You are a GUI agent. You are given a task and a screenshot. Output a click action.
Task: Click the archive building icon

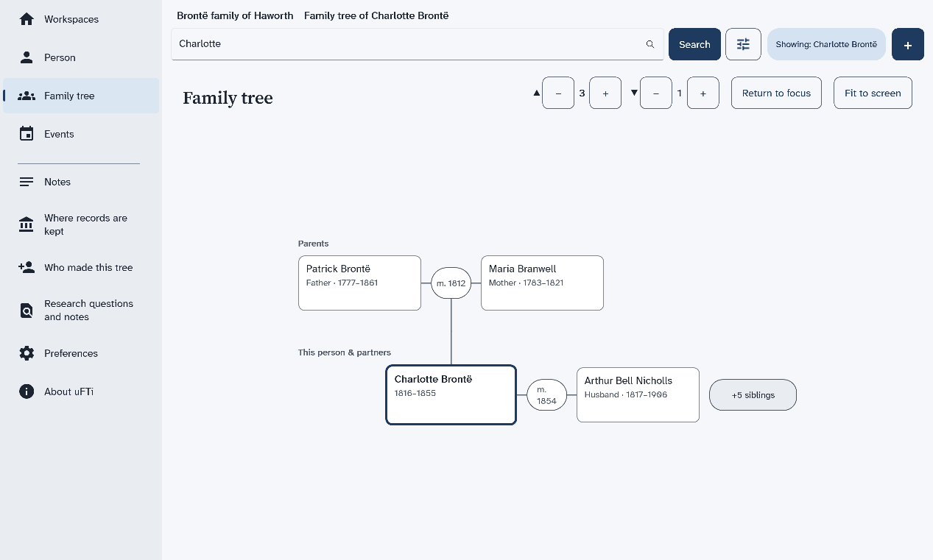[27, 224]
